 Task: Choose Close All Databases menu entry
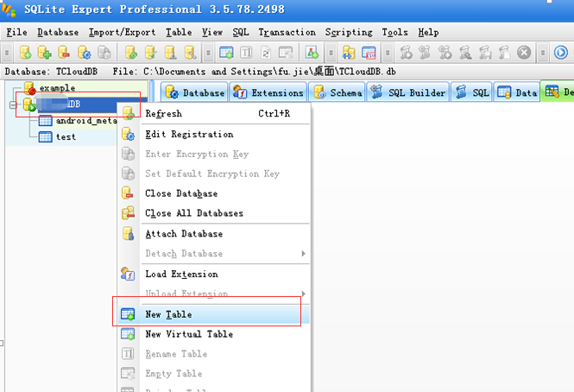215,213
